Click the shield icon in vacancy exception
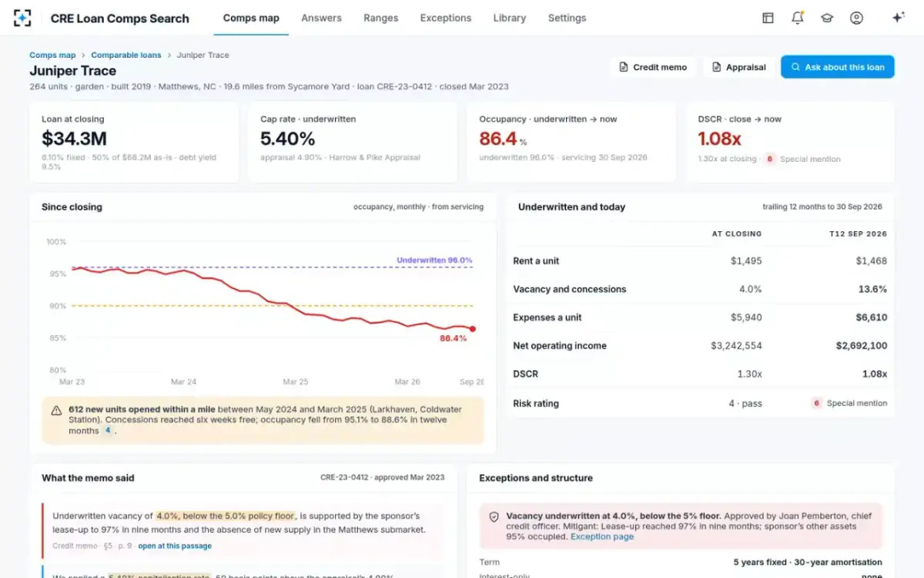Screen dimensions: 924x578 click(494, 516)
